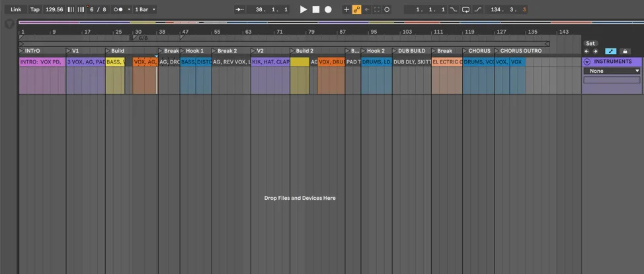The width and height of the screenshot is (644, 274).
Task: Click the Build 2 locator marker
Action: pos(302,51)
